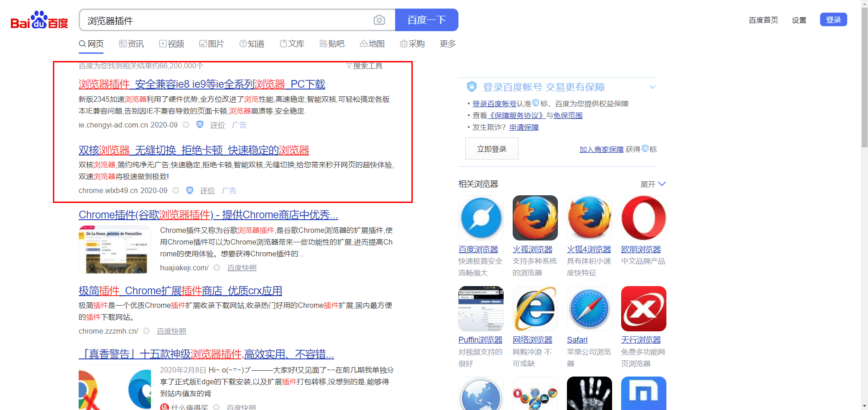This screenshot has height=410, width=868.
Task: Open 评价 for the ie.chengyi-ad.com.cn result
Action: tap(217, 125)
